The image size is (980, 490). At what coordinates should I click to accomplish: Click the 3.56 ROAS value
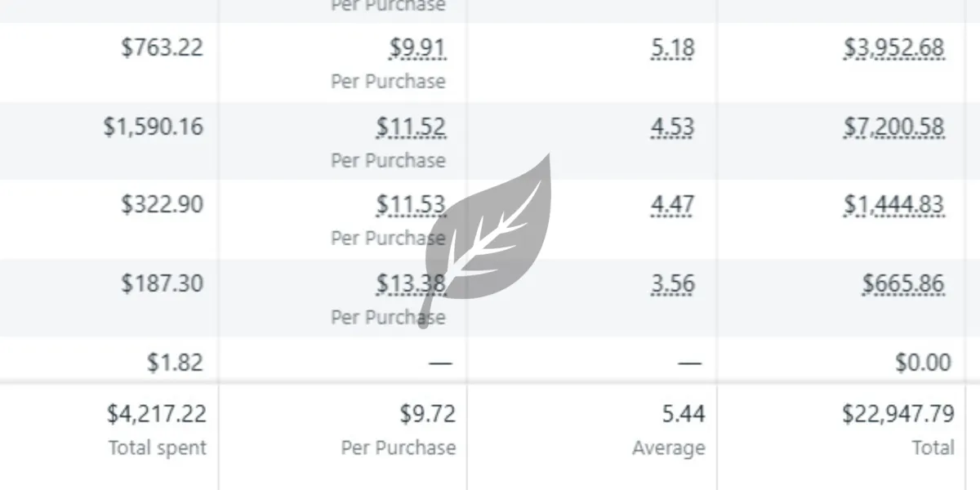(x=673, y=284)
